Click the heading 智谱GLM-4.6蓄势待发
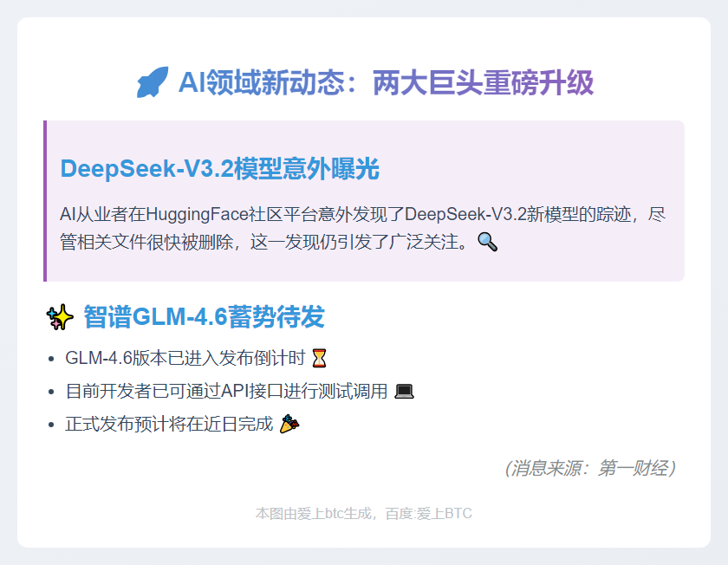728x565 pixels. (204, 317)
